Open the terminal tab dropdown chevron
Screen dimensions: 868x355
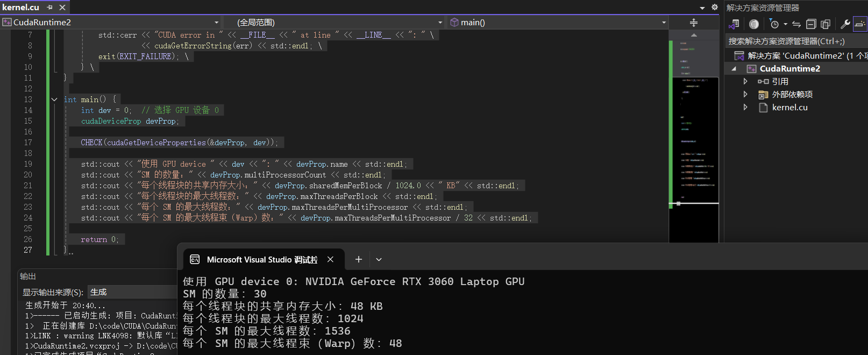pos(379,260)
